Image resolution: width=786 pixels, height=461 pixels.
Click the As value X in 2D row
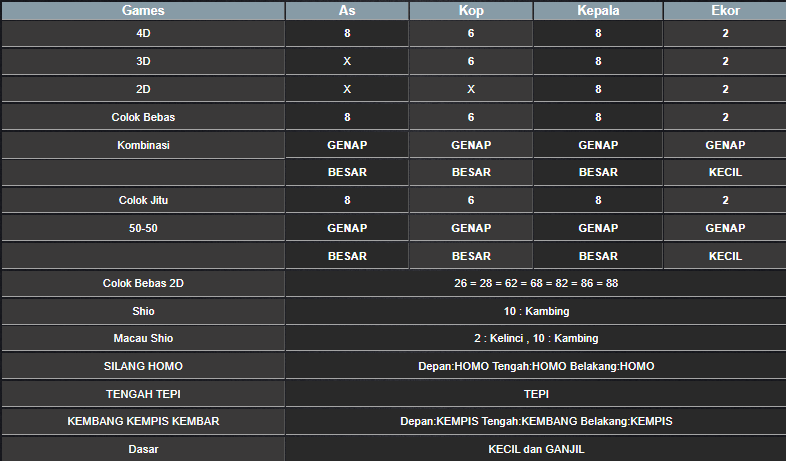coord(347,90)
